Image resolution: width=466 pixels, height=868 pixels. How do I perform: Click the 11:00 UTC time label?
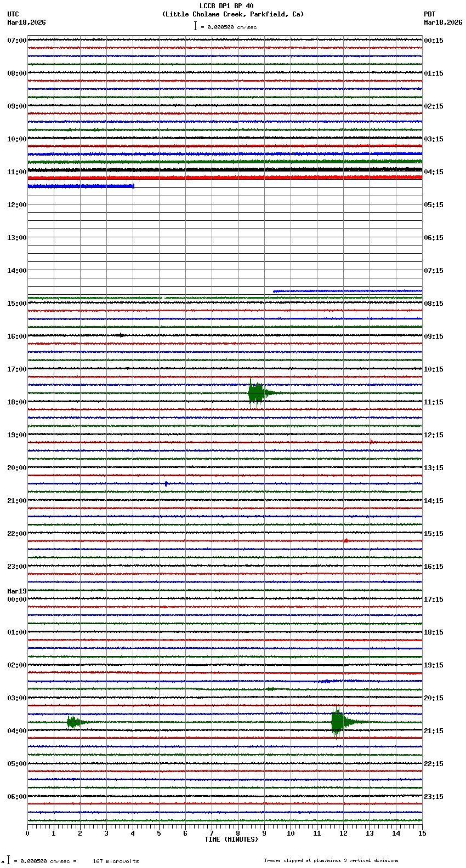17,172
